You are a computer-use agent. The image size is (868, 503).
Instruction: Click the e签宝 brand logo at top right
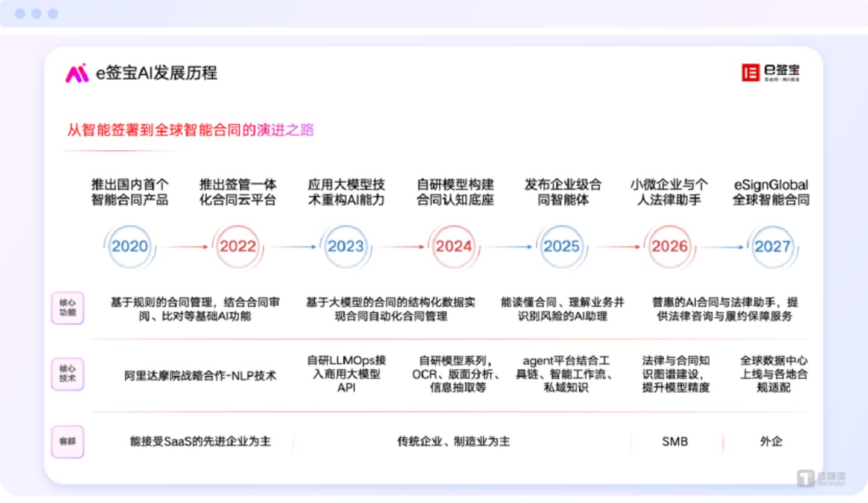coord(771,73)
